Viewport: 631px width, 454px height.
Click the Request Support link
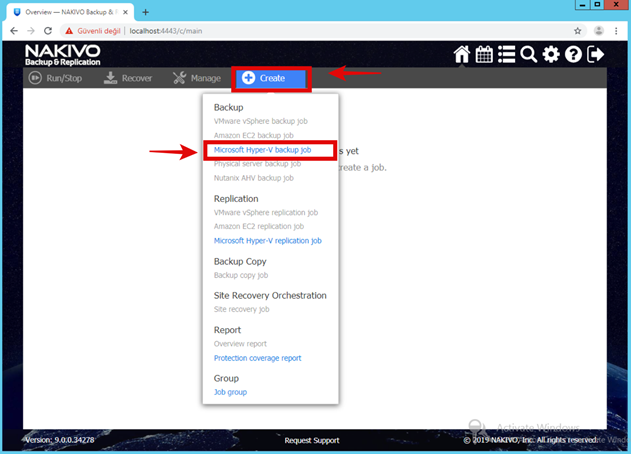tap(312, 440)
